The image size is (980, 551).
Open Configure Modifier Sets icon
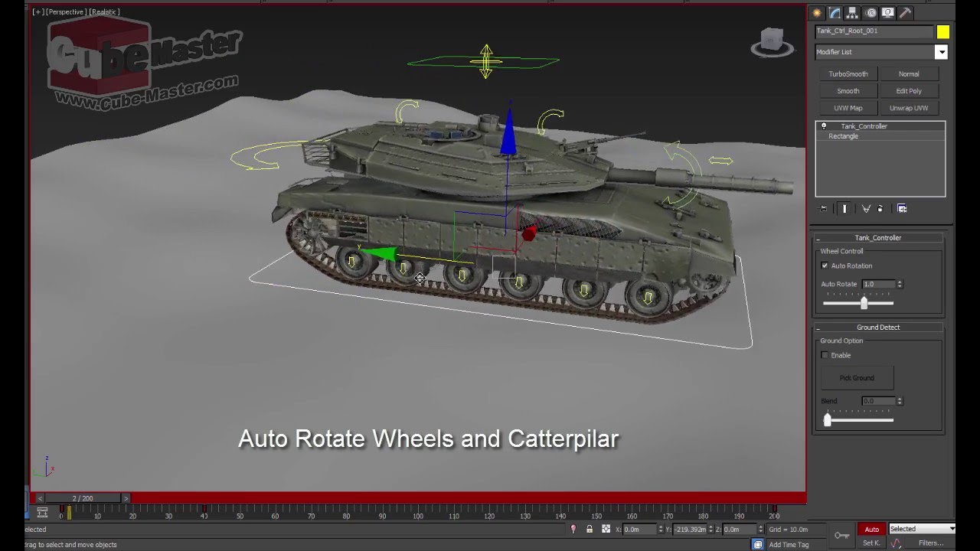[902, 208]
